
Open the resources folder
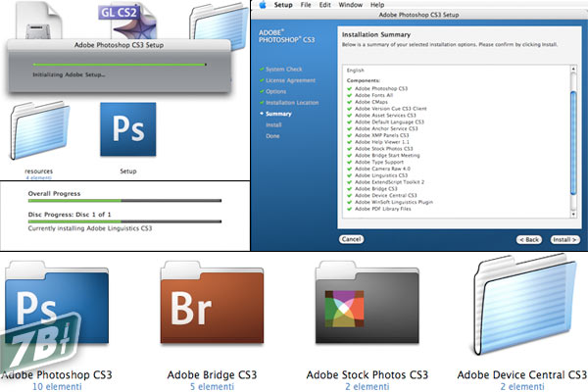(39, 130)
